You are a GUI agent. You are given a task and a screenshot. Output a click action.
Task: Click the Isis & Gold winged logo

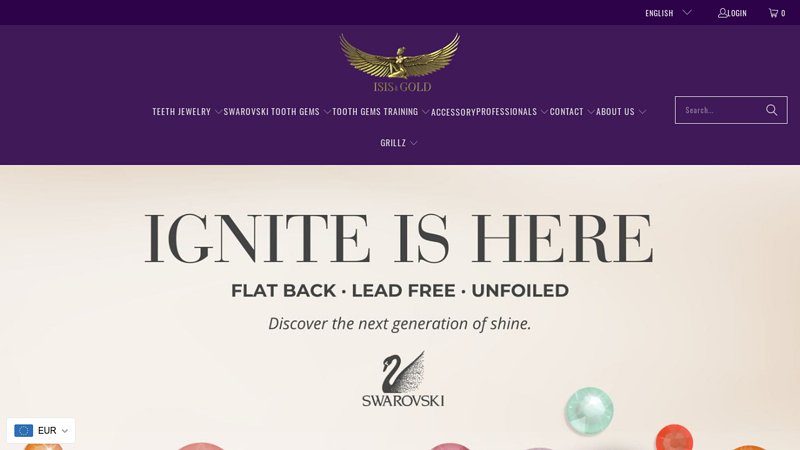(400, 63)
